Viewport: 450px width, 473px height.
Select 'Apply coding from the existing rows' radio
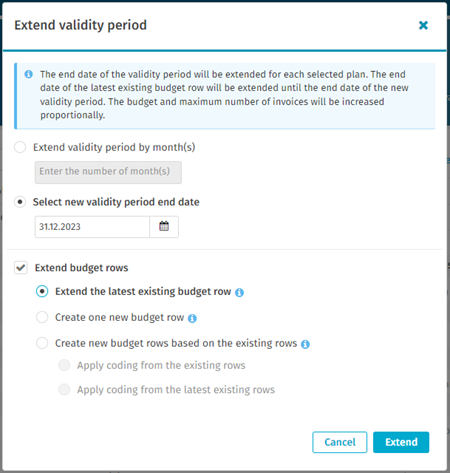(x=64, y=365)
